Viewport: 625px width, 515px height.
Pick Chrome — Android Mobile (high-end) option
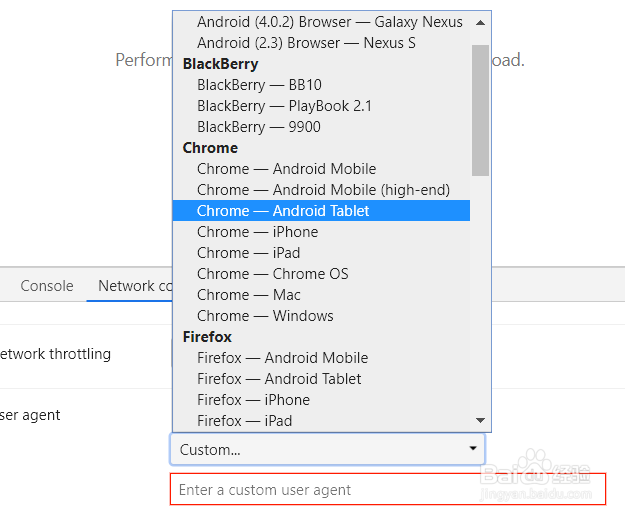[x=321, y=190]
